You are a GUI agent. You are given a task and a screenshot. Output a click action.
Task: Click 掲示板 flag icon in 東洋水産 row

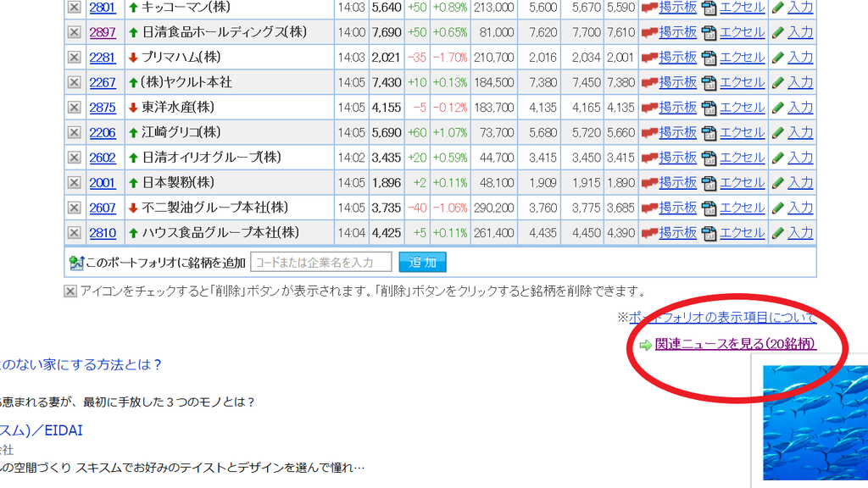[649, 108]
